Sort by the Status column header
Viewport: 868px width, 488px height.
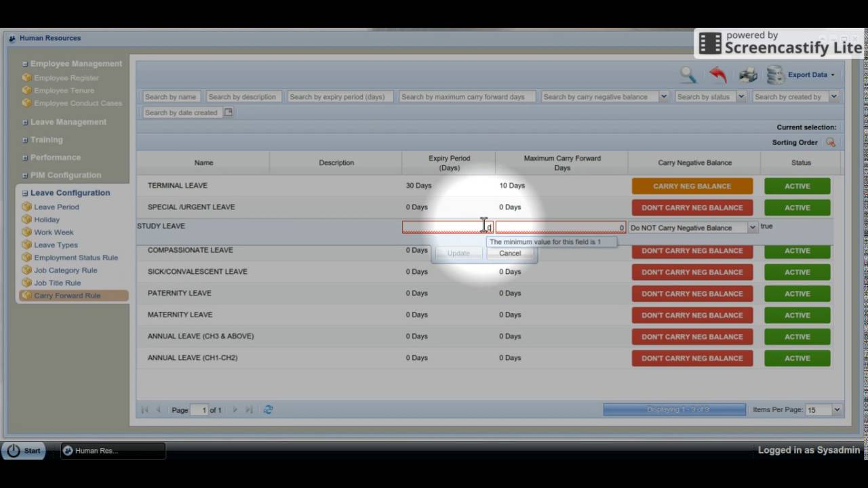pos(801,163)
